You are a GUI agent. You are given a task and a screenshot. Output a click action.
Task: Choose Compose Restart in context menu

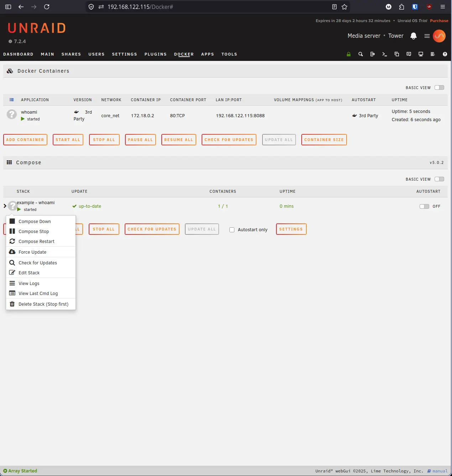[41, 241]
